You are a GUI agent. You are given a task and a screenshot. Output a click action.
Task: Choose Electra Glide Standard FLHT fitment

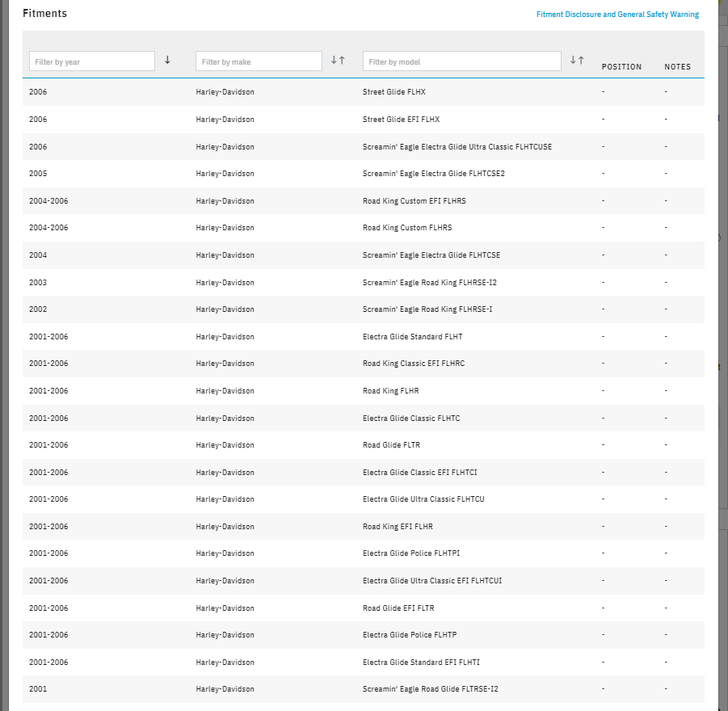pos(412,337)
